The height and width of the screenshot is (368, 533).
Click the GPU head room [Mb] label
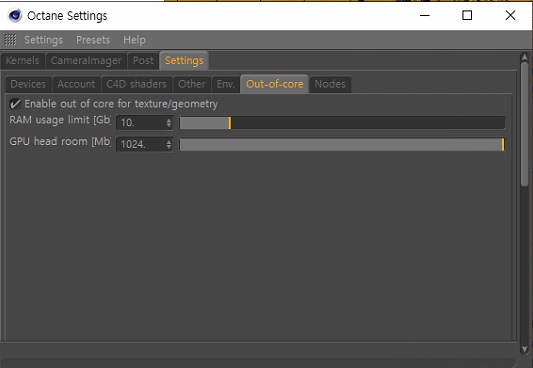60,141
